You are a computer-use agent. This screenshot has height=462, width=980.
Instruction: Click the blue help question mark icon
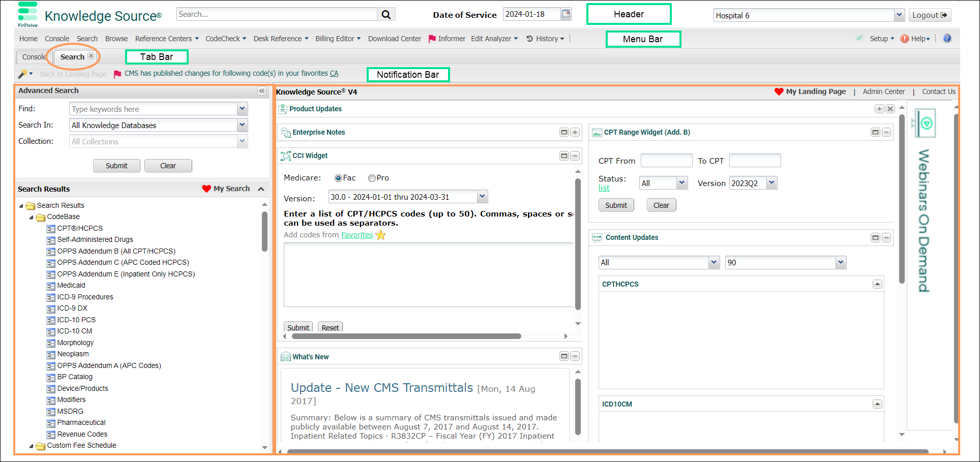947,39
